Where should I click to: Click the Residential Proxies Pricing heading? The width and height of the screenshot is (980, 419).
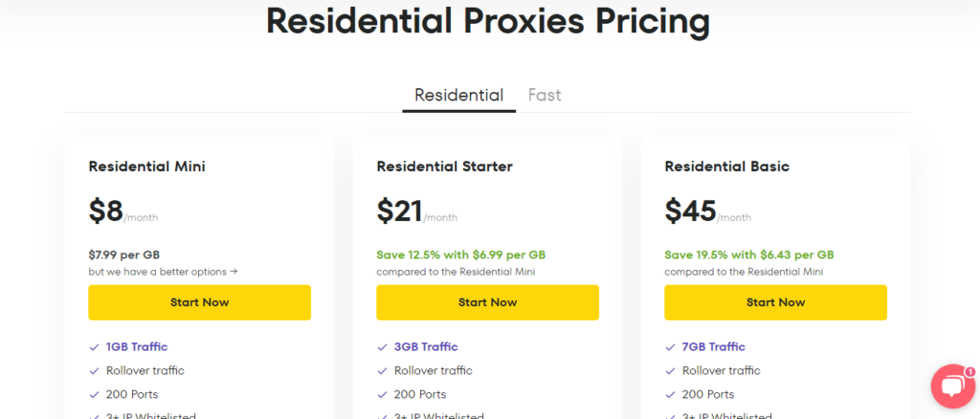[x=488, y=21]
